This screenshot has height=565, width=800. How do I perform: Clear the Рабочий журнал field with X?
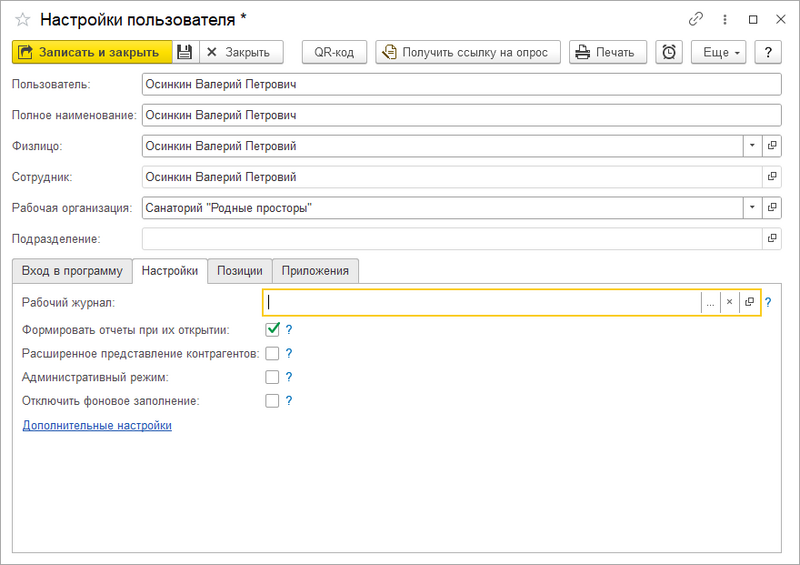[729, 302]
